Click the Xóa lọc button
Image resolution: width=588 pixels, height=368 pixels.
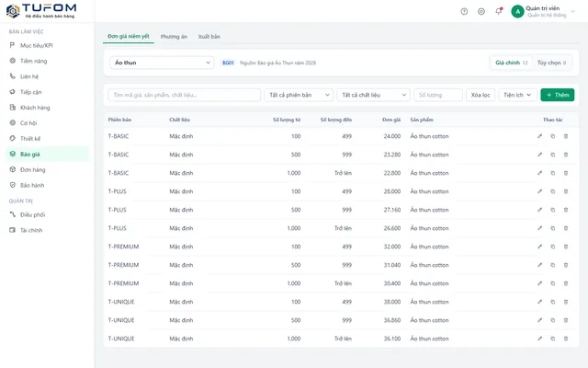click(481, 95)
